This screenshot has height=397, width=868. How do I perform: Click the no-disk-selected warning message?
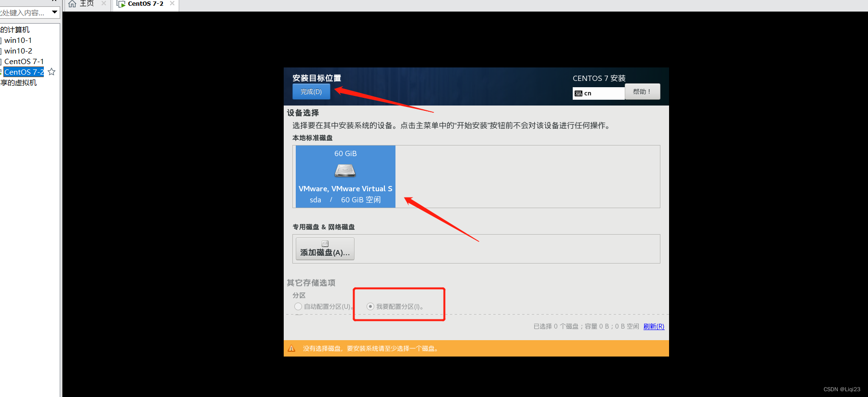(371, 348)
